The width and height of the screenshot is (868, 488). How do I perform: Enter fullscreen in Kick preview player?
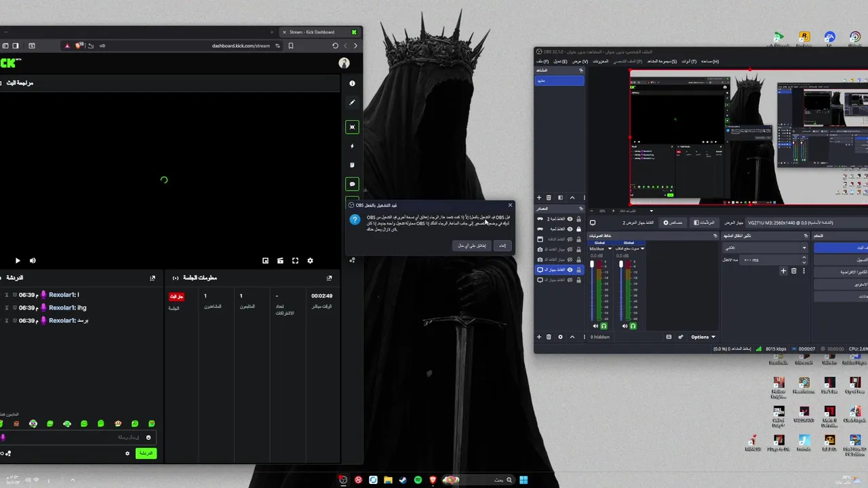click(x=295, y=260)
